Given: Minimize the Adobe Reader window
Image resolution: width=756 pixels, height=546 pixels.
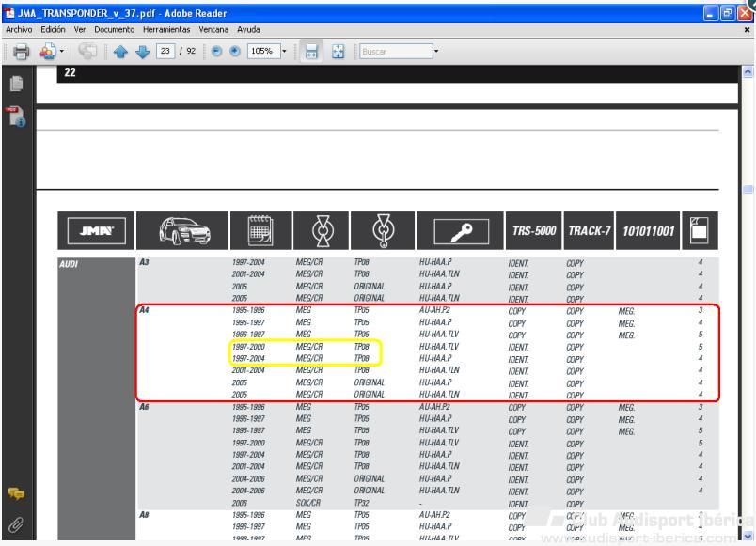Looking at the screenshot, I should tap(711, 13).
